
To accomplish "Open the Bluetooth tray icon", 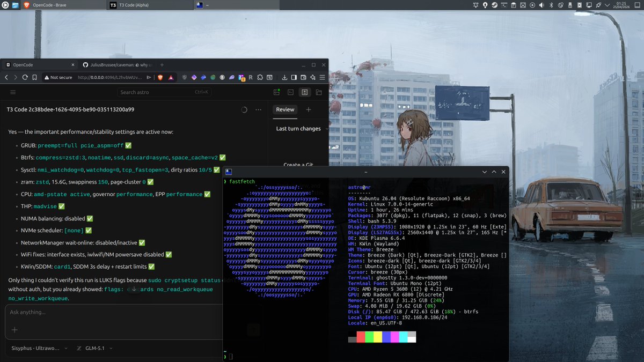I will 551,5.
